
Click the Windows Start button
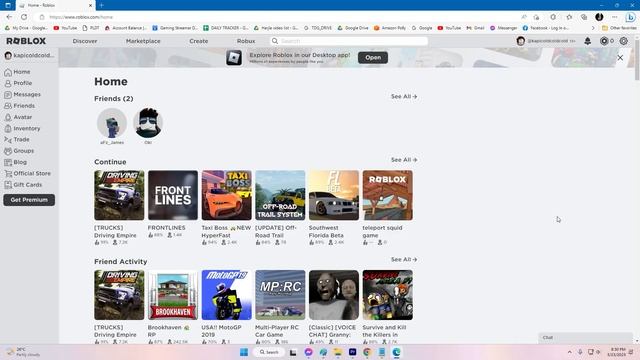point(244,352)
